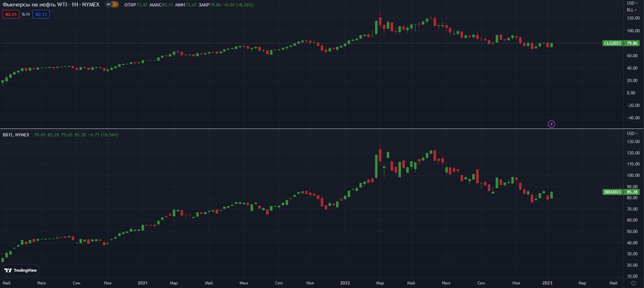The height and width of the screenshot is (288, 644).
Task: Click the МИН 73.47 low value
Action: point(186,5)
